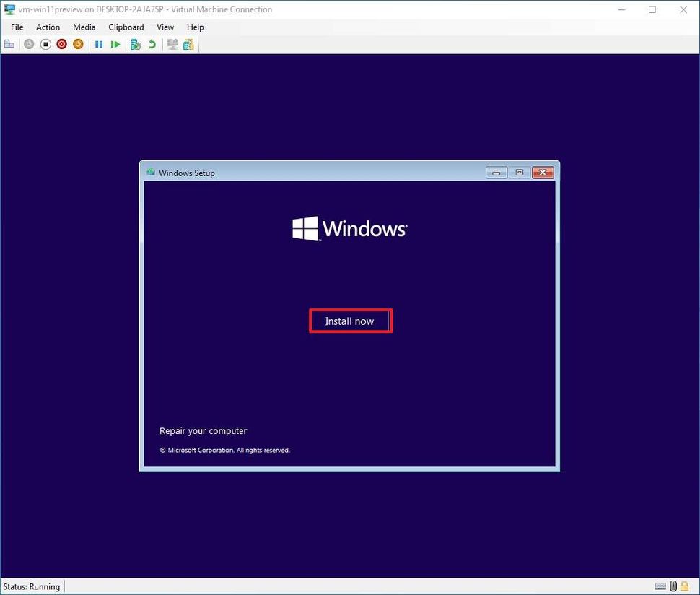This screenshot has height=595, width=700.
Task: Click the Install now button
Action: point(350,321)
